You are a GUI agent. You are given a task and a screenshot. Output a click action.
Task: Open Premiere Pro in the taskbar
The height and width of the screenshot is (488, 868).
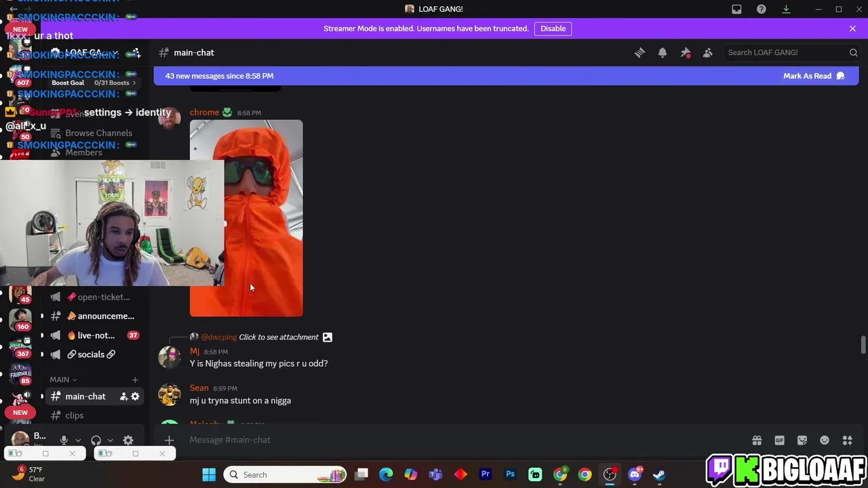(x=486, y=474)
